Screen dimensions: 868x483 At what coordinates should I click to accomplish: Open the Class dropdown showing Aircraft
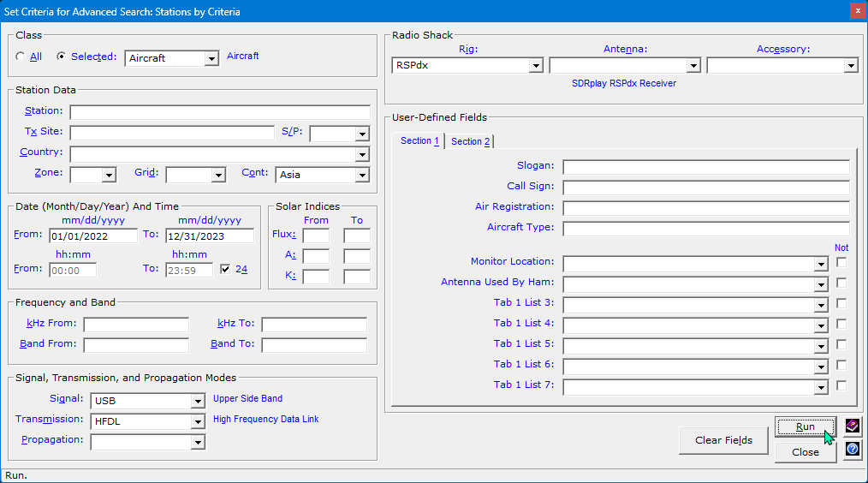[211, 59]
